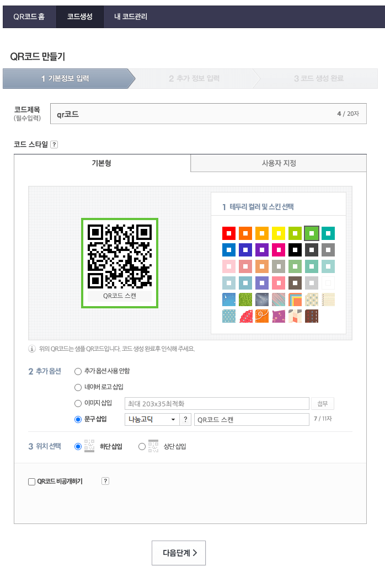
Task: Choose the orange layered squares skin
Action: click(295, 300)
